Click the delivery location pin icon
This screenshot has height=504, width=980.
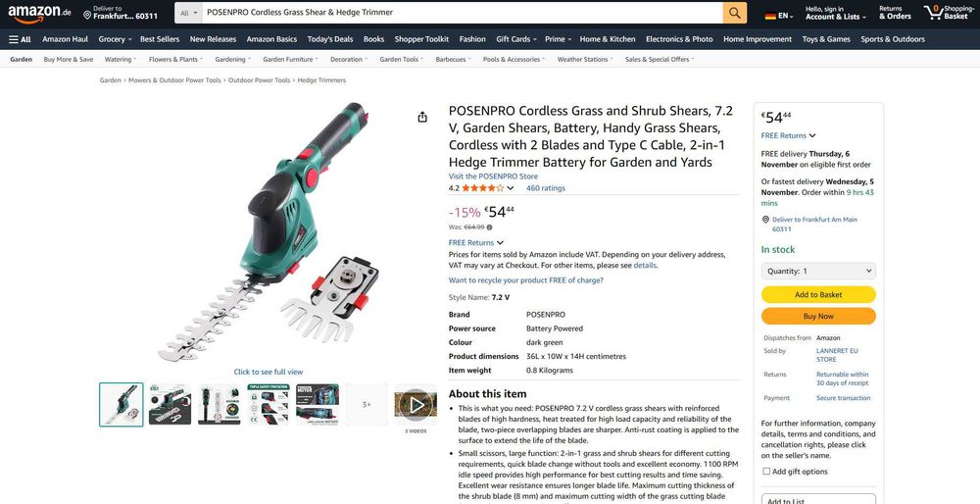pyautogui.click(x=87, y=14)
